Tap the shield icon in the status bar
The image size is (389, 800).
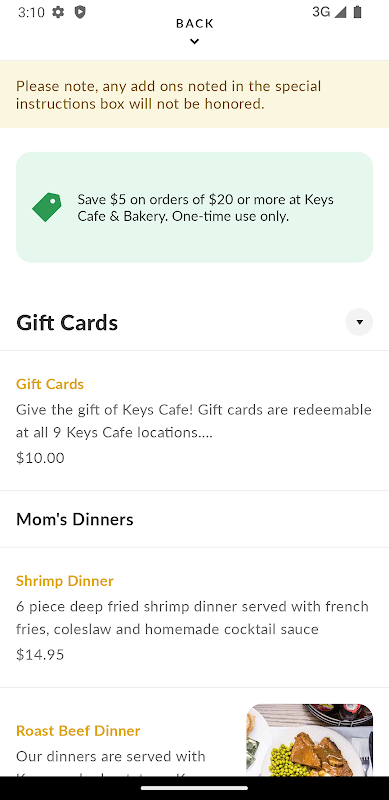(x=80, y=12)
